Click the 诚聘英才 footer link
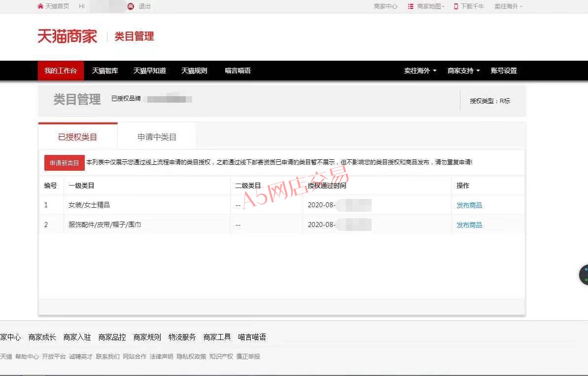The width and height of the screenshot is (588, 376). tap(81, 356)
